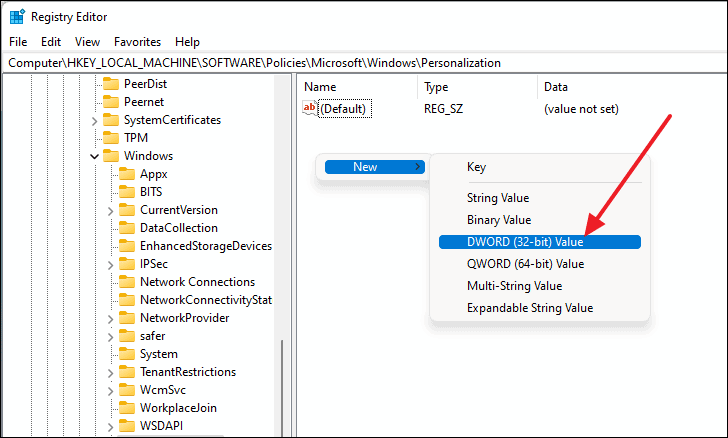This screenshot has width=728, height=438.
Task: Select the EnhancedStorageDevices folder icon
Action: pyautogui.click(x=127, y=246)
